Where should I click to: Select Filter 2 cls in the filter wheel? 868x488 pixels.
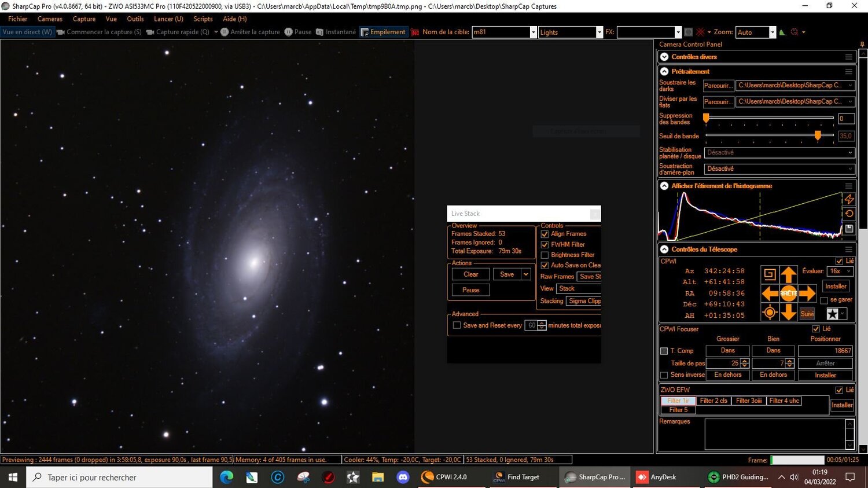click(x=713, y=401)
